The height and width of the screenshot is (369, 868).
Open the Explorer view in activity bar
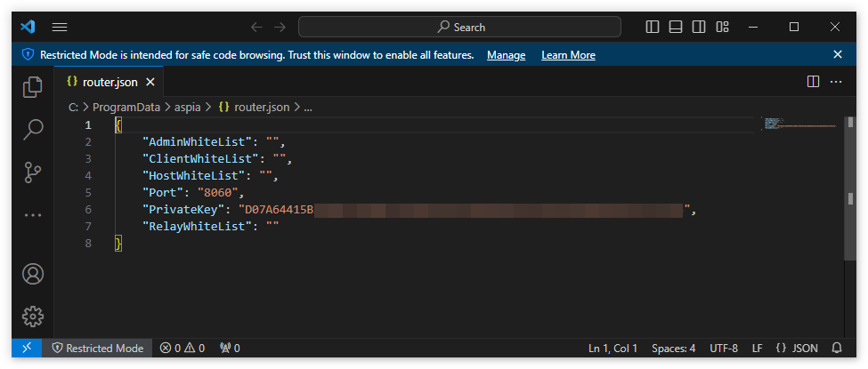pos(33,86)
